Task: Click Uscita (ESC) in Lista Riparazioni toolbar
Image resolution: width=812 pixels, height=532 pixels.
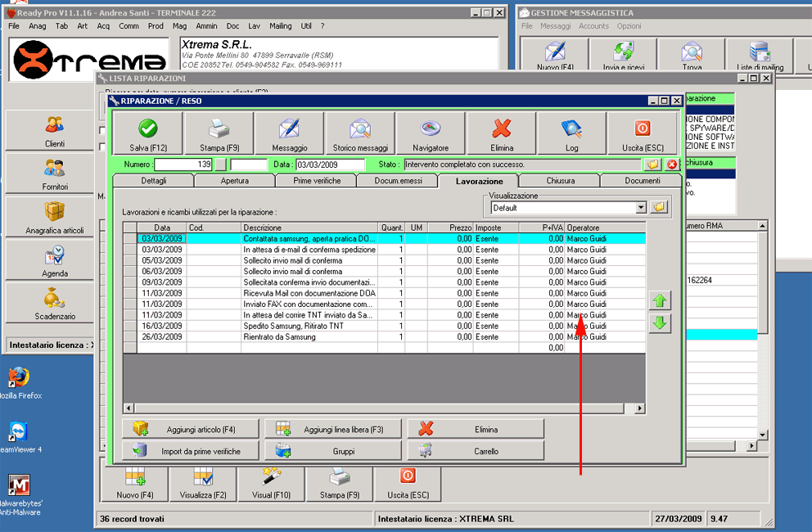Action: pyautogui.click(x=408, y=484)
